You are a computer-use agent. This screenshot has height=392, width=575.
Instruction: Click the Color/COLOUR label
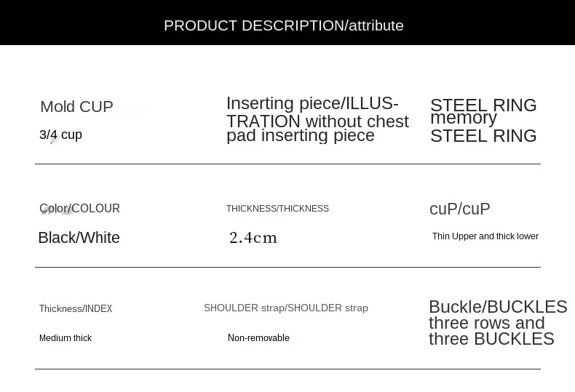79,208
